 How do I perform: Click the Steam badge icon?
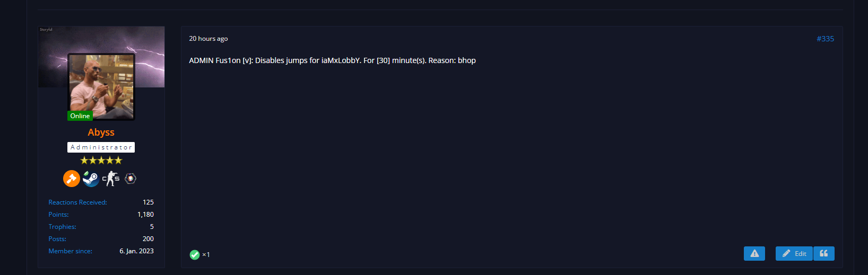(x=91, y=179)
